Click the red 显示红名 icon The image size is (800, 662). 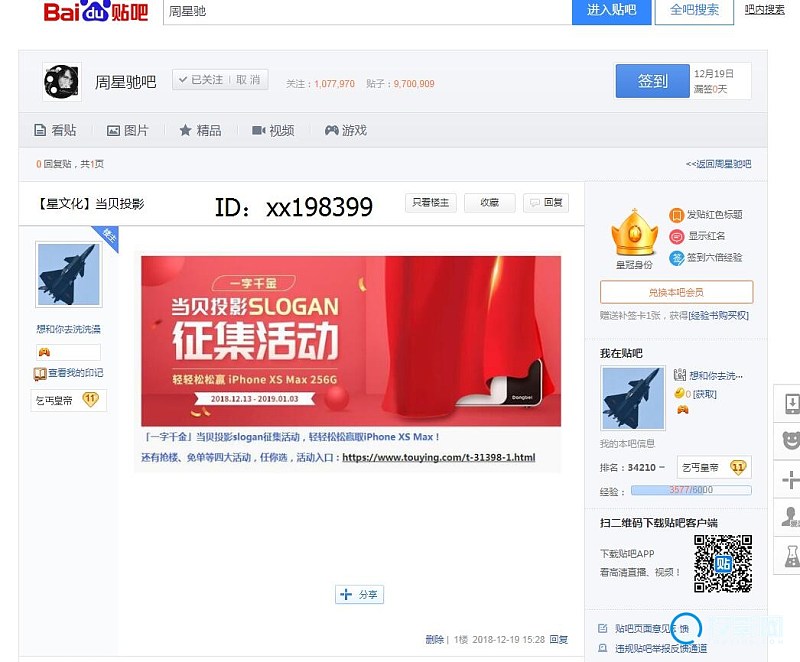click(x=676, y=236)
